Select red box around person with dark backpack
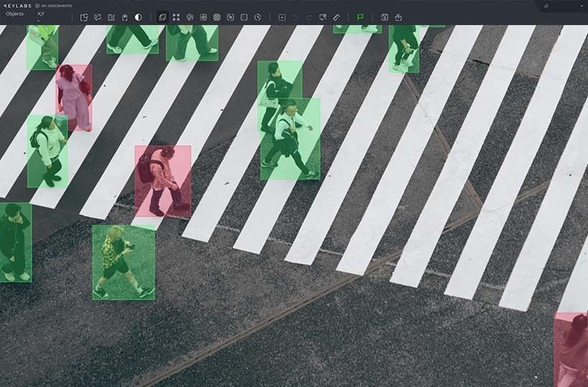The image size is (588, 387). click(163, 181)
